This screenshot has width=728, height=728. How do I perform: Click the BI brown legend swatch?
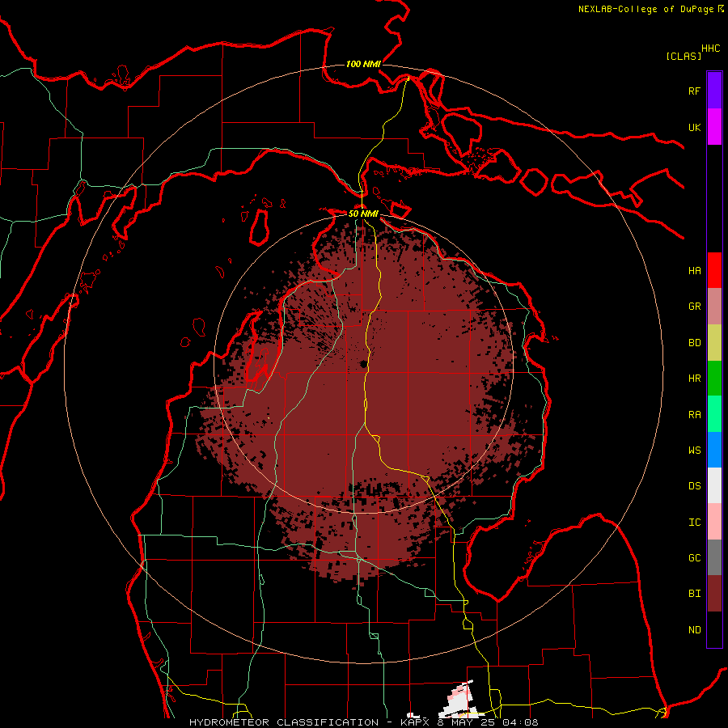[714, 594]
